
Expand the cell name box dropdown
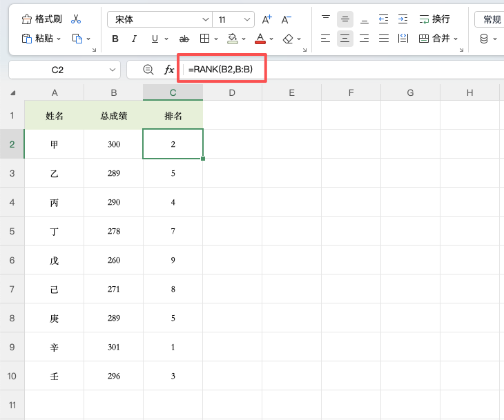112,70
